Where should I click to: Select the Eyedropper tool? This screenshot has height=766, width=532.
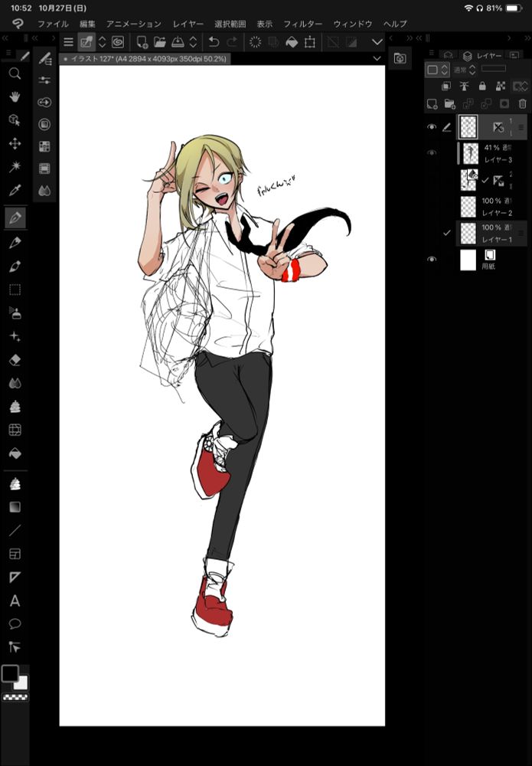tap(15, 191)
